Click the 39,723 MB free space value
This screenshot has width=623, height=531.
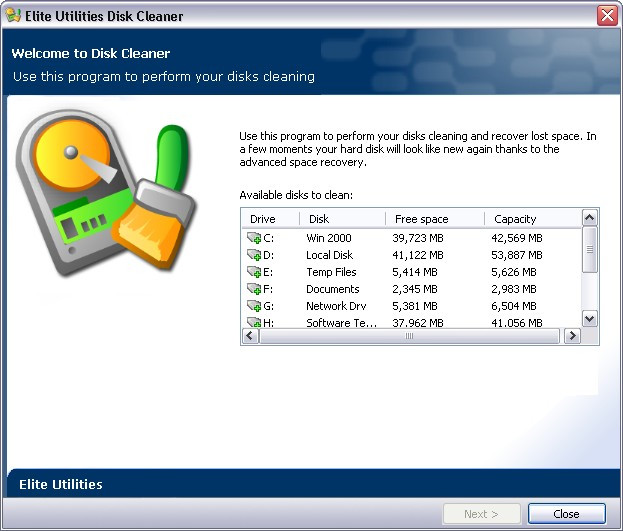418,238
